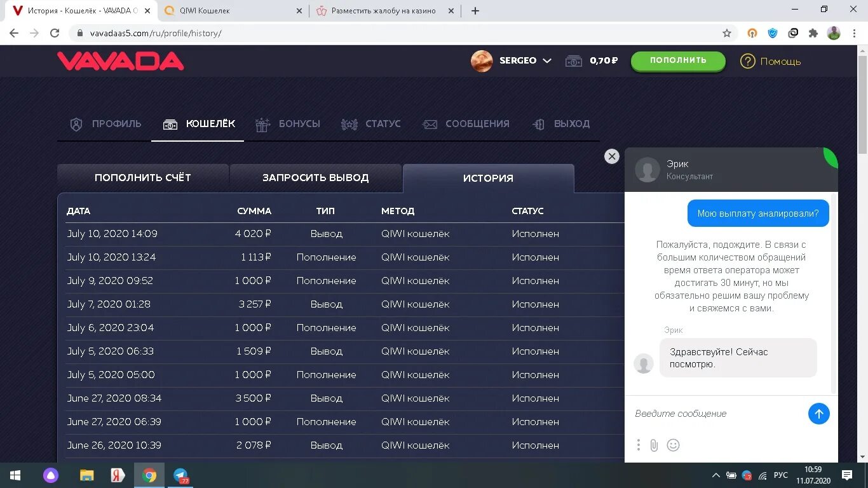Open the Chrome three-dot menu

[x=854, y=33]
